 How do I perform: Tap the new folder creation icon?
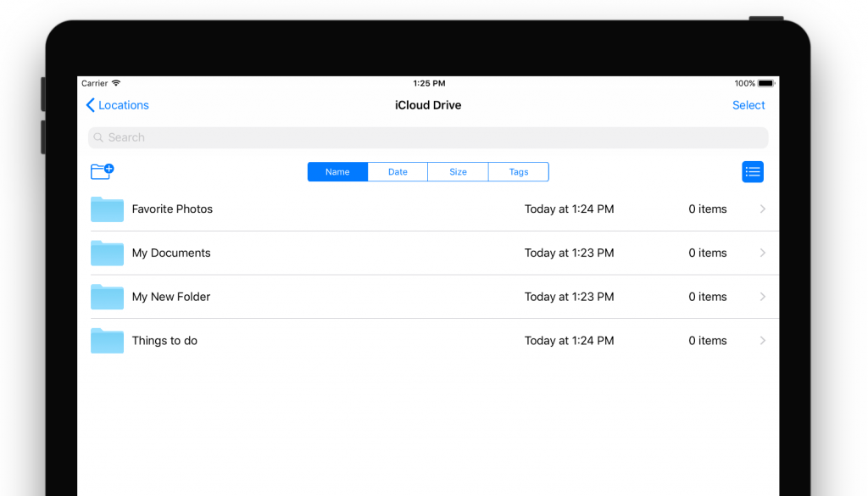(x=102, y=170)
